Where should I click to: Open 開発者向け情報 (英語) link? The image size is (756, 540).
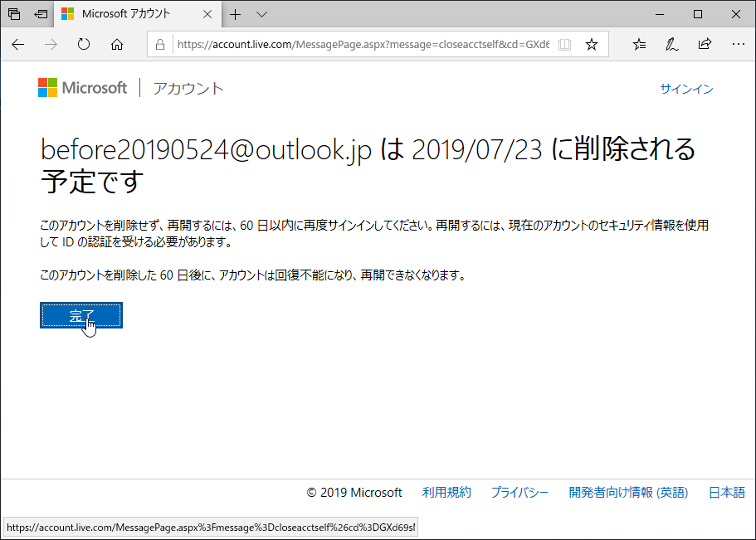(629, 492)
